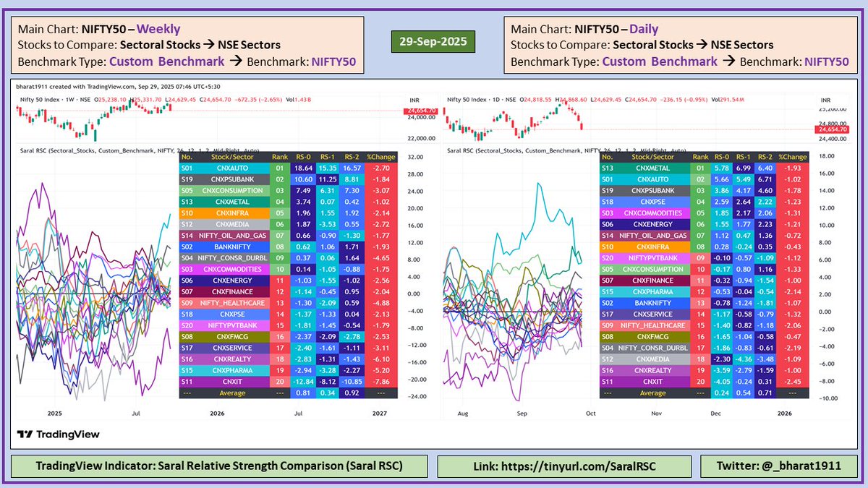
Task: Select the CNXMETAL rank 01 row in the daily table
Action: [x=705, y=168]
